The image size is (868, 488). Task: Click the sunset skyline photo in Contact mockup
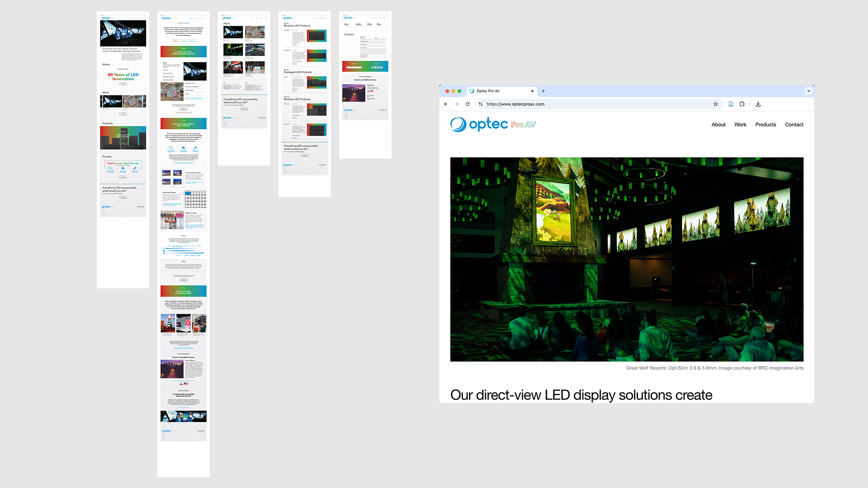pos(354,93)
